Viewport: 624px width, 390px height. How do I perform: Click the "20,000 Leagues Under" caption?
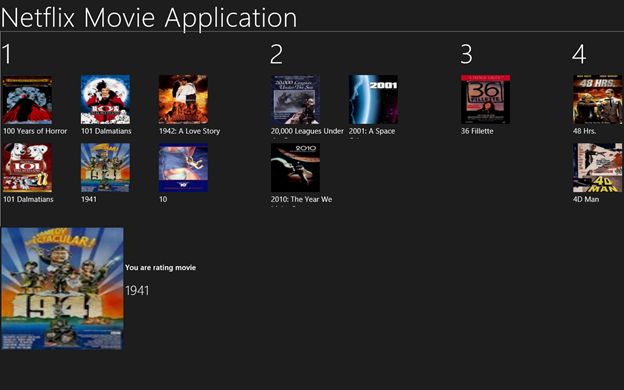pos(307,131)
